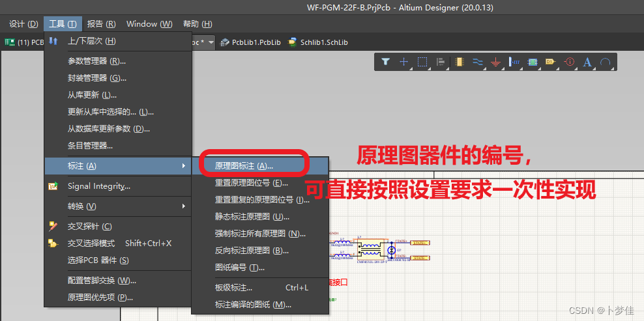Screen dimensions: 644x321
Task: Select the arc drawing tool
Action: [x=606, y=62]
